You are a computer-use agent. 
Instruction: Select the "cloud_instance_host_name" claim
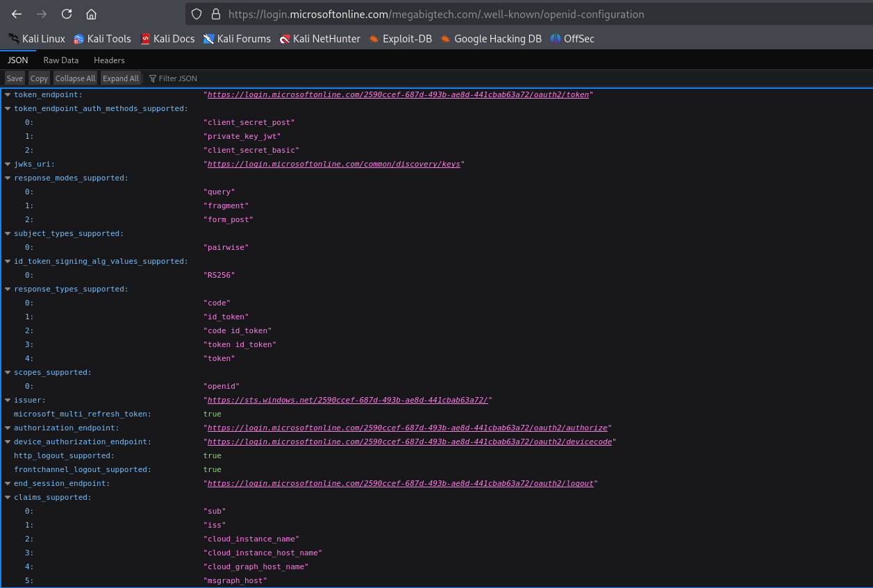[x=263, y=553]
